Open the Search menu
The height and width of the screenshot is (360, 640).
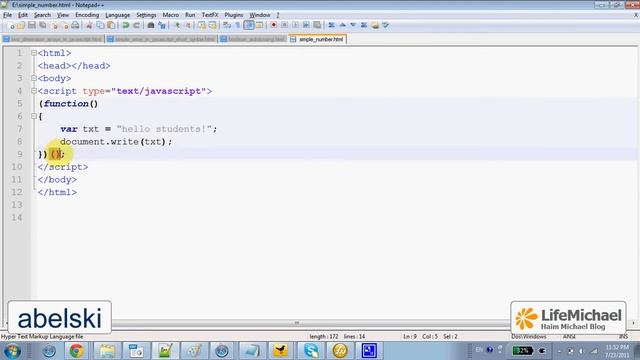[42, 15]
